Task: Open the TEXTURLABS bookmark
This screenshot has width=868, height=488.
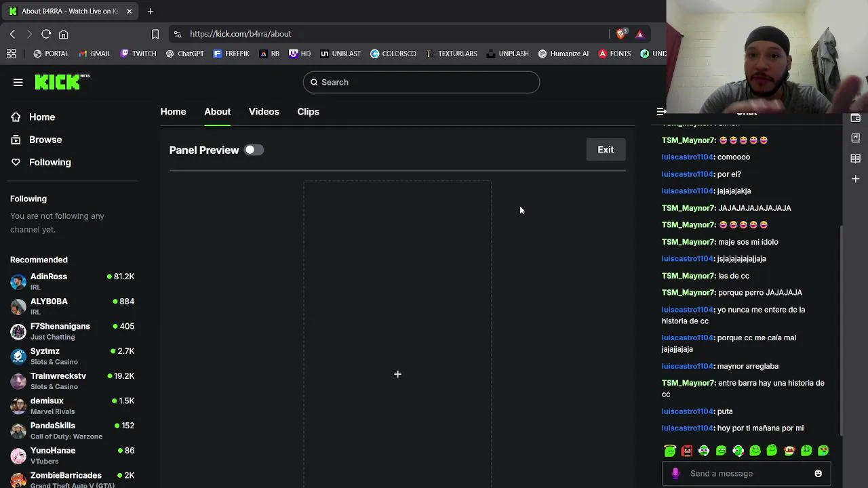Action: tap(452, 54)
